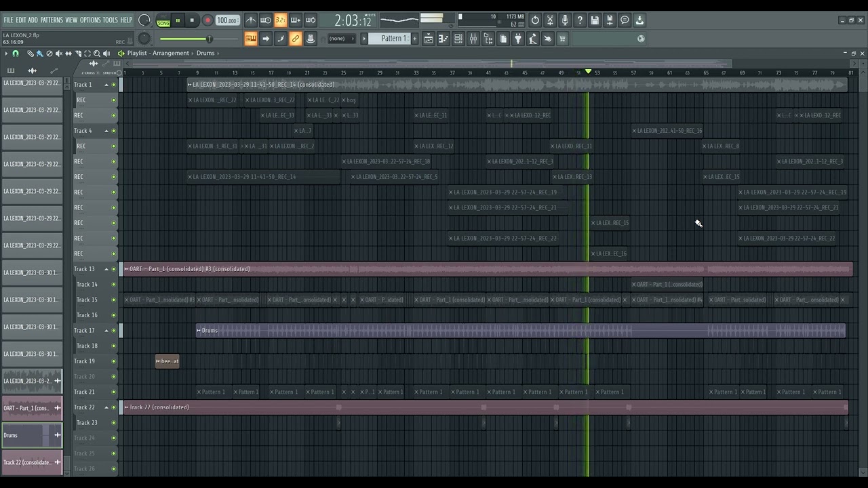This screenshot has height=488, width=868.
Task: Open the EDIT menu
Action: pos(20,20)
